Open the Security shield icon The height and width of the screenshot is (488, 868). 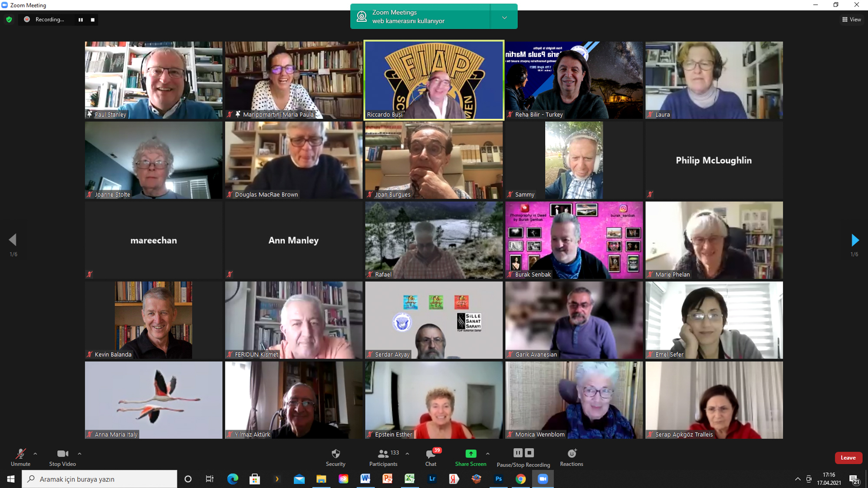point(335,454)
